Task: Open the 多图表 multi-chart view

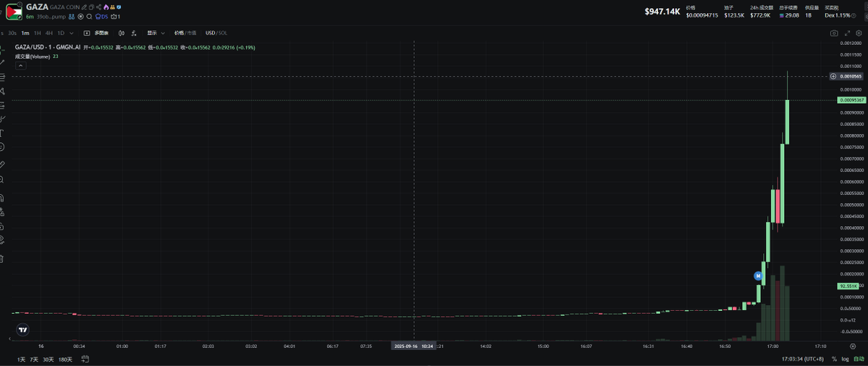Action: click(96, 33)
